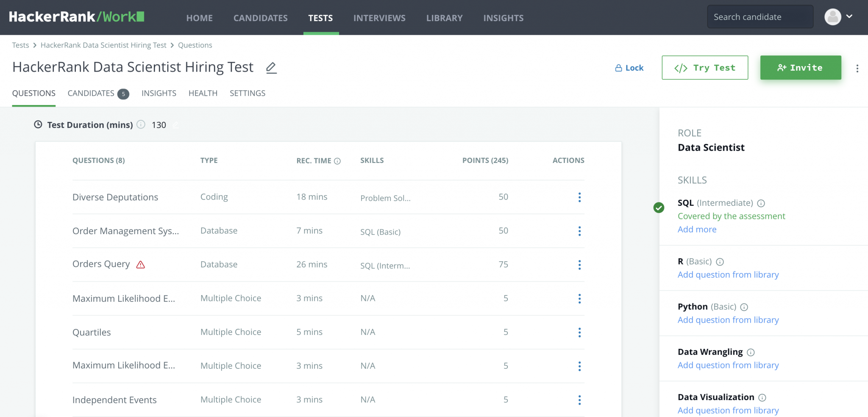Click the Lock toggle for the test
The height and width of the screenshot is (417, 868).
tap(629, 67)
